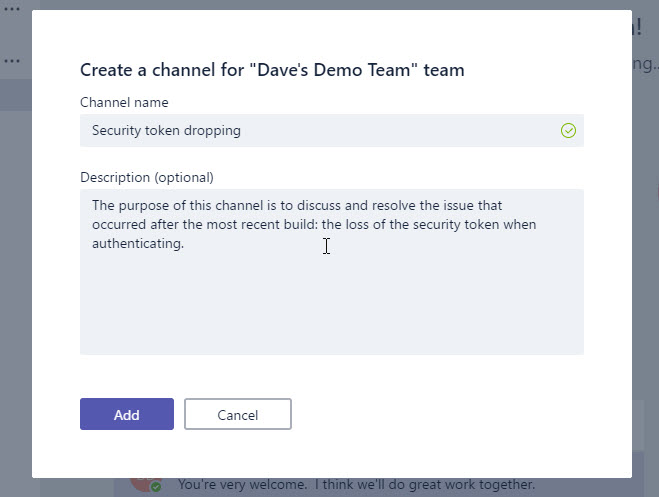Cancel the channel creation dialog

tap(237, 414)
